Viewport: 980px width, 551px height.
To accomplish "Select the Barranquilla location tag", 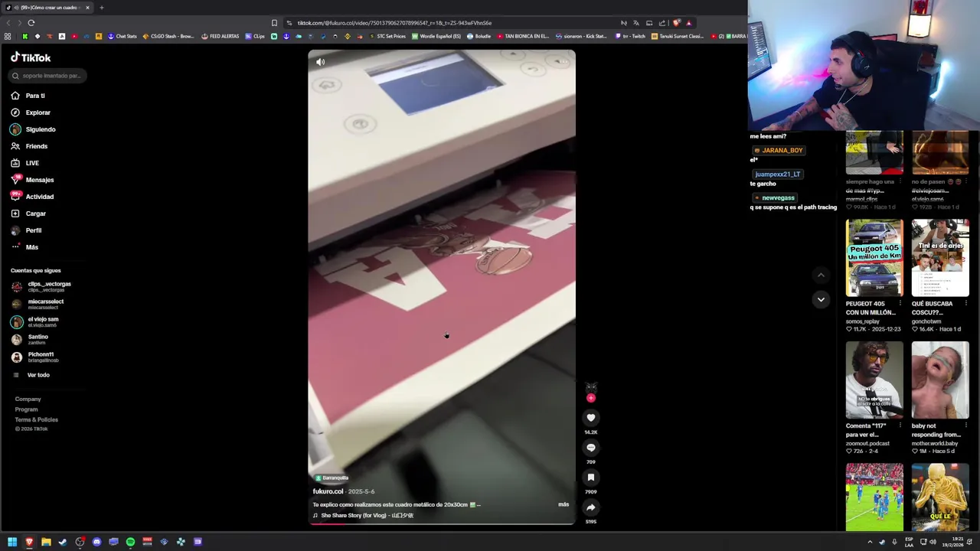I will (332, 478).
